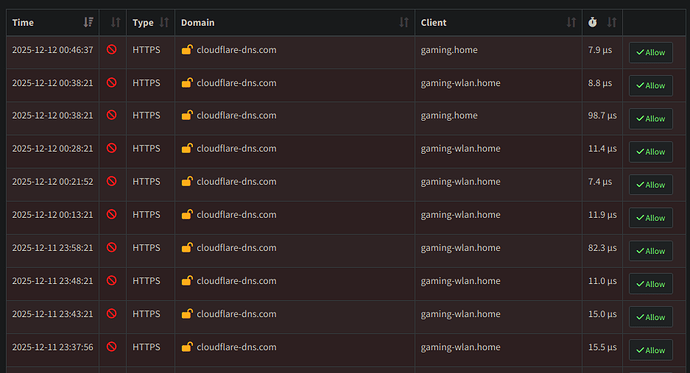Allow the domain in the 23:58:21 row
690x373 pixels.
[x=651, y=251]
